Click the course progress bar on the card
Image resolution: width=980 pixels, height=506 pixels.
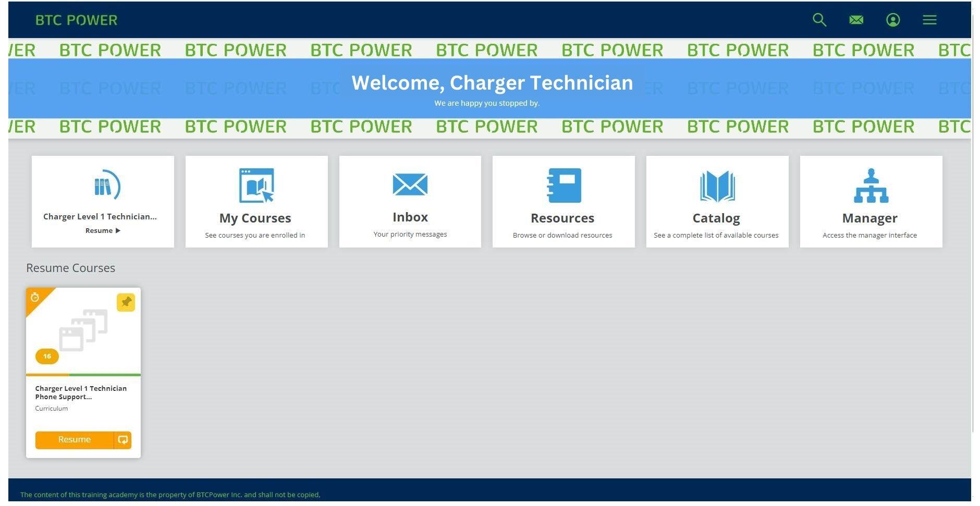point(83,375)
